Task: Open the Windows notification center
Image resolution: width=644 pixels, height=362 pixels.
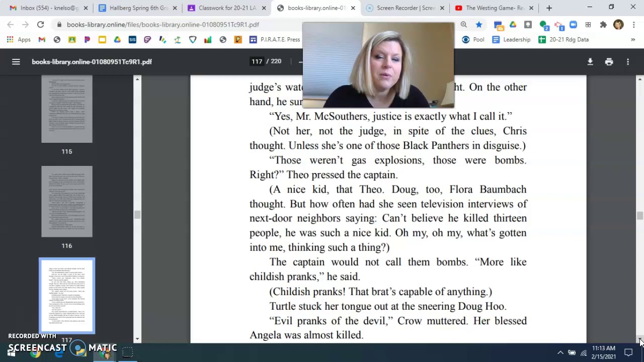Action: coord(629,352)
